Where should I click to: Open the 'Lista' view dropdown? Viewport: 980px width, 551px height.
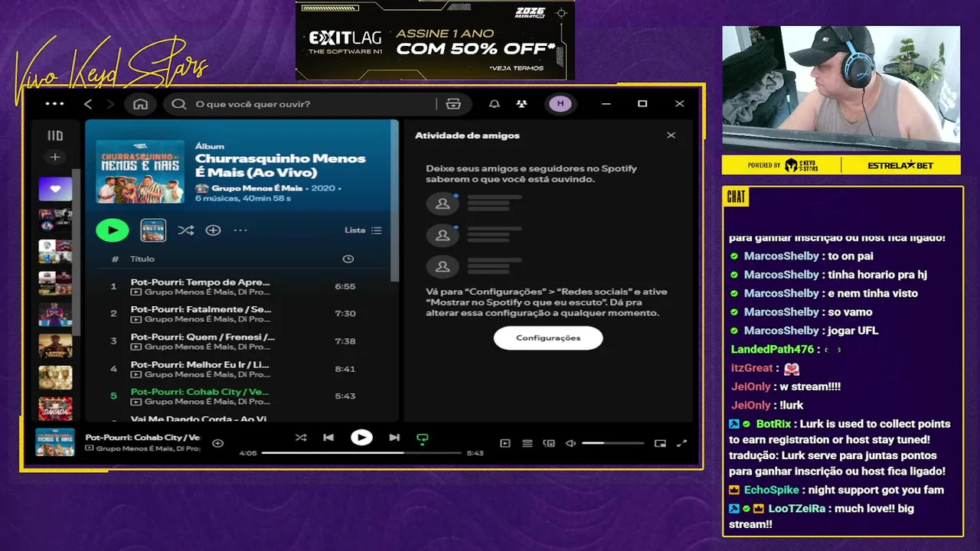(363, 230)
